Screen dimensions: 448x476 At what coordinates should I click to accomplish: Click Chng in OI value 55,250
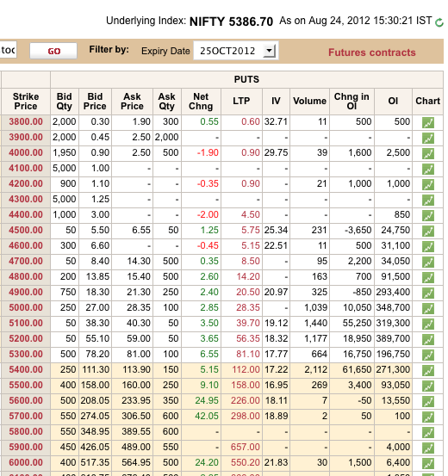(358, 323)
